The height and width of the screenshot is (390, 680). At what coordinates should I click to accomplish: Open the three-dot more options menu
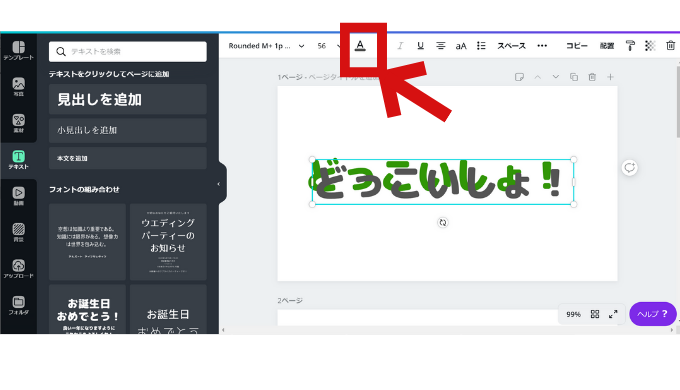click(x=542, y=46)
